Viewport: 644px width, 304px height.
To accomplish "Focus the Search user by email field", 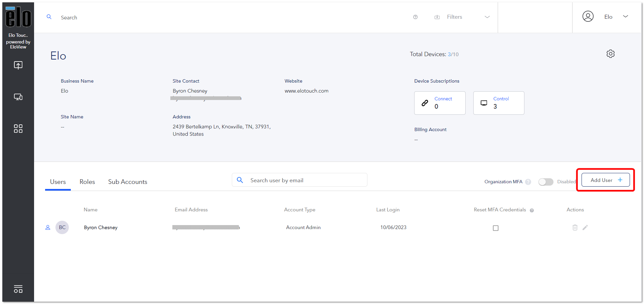I will (x=300, y=180).
